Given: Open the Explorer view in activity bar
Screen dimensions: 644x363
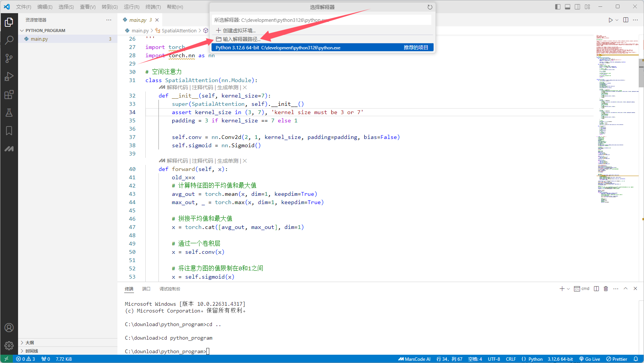Looking at the screenshot, I should (9, 22).
